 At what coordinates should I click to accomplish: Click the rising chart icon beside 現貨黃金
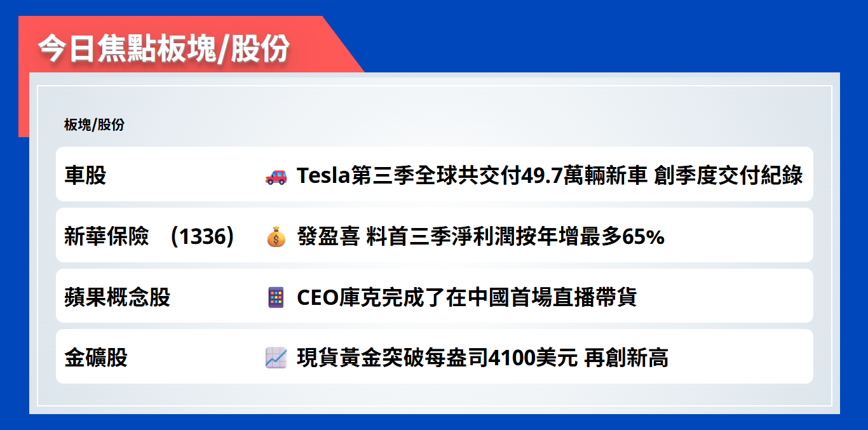(x=276, y=358)
